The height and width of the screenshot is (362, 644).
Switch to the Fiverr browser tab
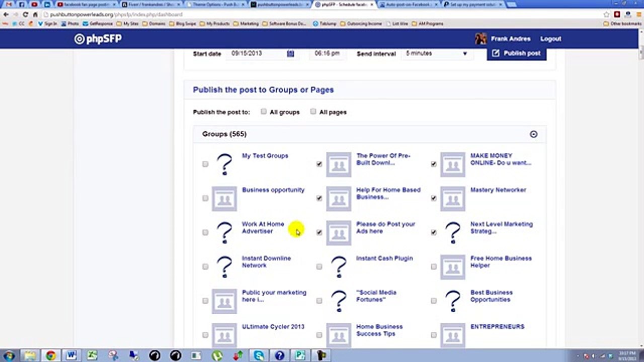(x=151, y=5)
